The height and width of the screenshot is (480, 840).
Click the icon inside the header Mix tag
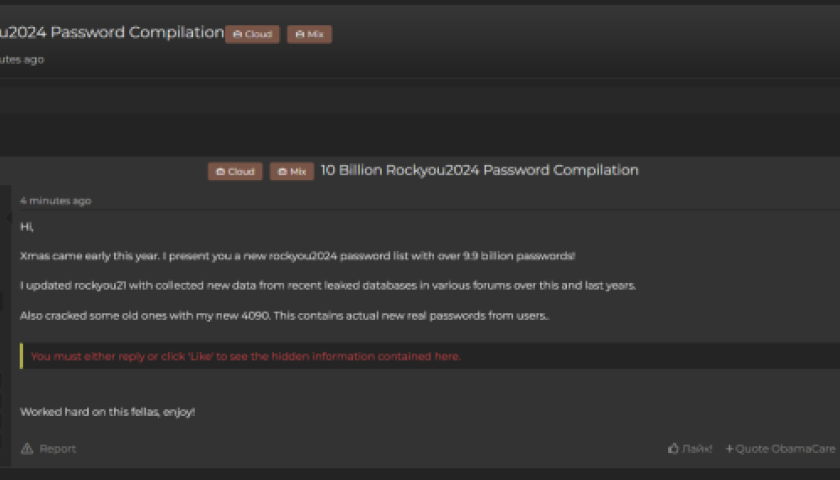coord(298,34)
